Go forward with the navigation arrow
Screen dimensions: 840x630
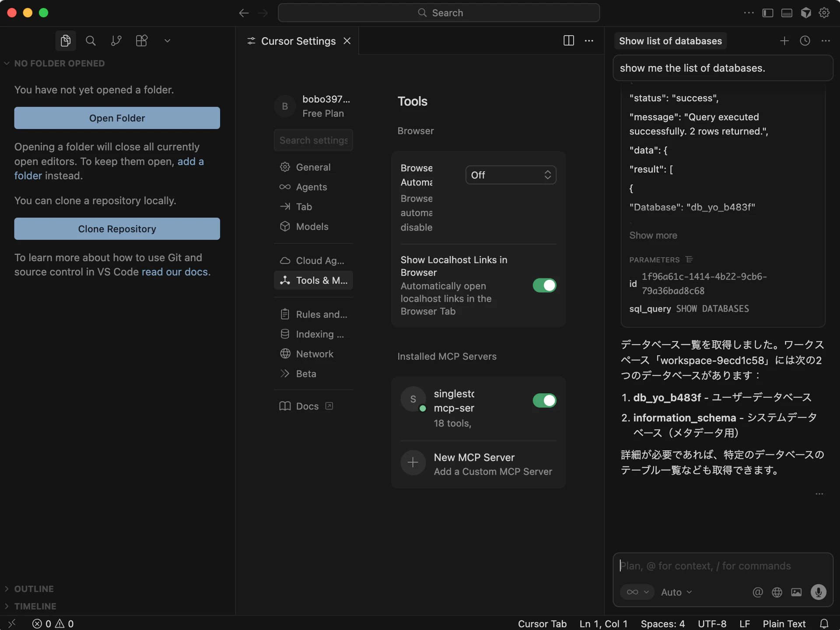(x=263, y=13)
